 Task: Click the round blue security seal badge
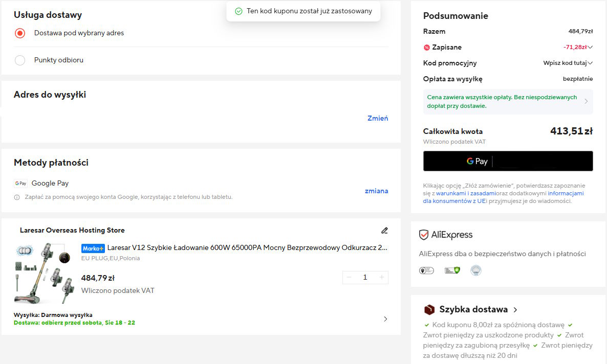(476, 270)
